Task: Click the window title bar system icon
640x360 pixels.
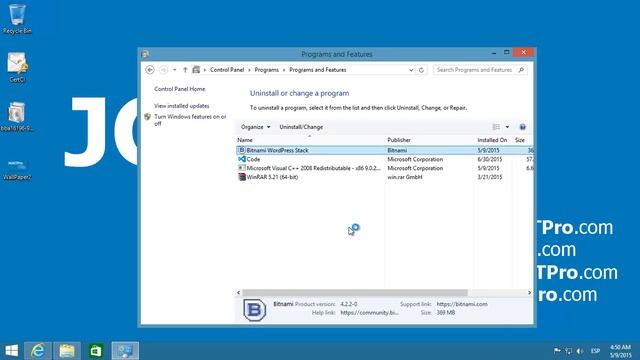Action: (145, 54)
